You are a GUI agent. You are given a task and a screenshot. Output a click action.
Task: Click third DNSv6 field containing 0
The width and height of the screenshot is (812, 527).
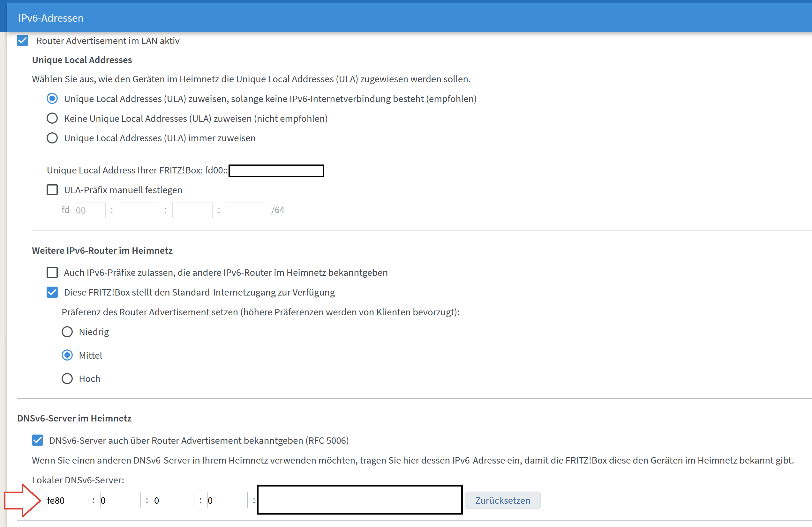click(174, 500)
